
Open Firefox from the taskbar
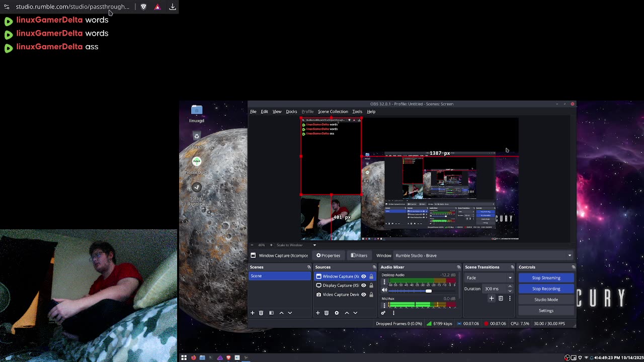point(193,357)
